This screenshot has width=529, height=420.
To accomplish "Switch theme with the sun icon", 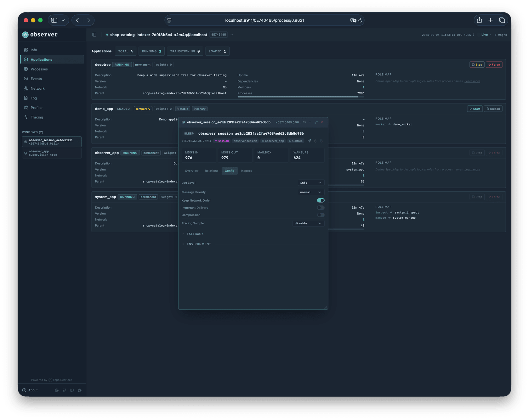I will pyautogui.click(x=80, y=390).
